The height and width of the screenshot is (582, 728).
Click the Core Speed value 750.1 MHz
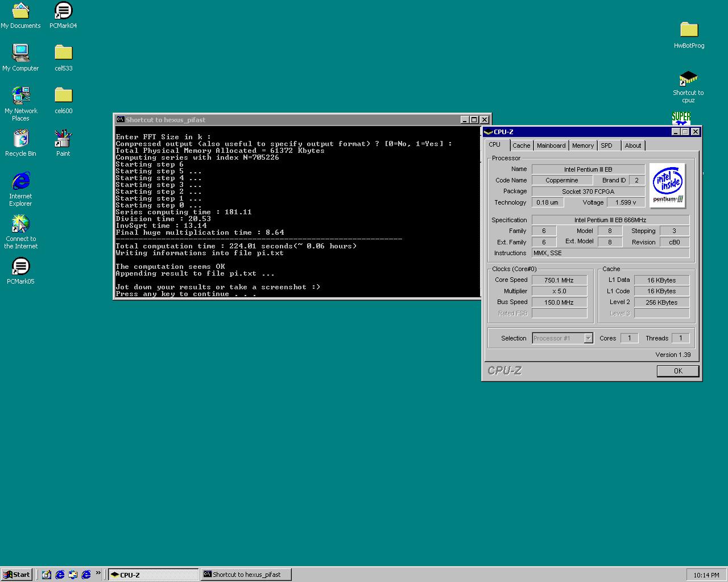559,280
